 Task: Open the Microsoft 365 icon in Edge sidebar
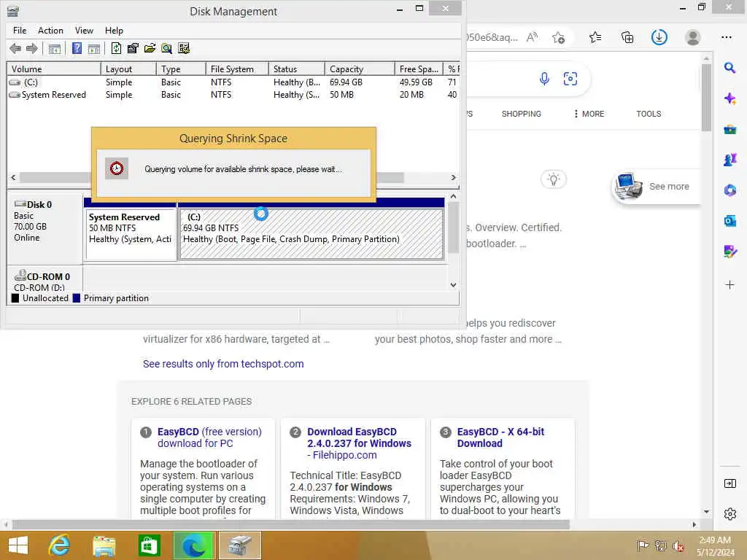pos(729,190)
